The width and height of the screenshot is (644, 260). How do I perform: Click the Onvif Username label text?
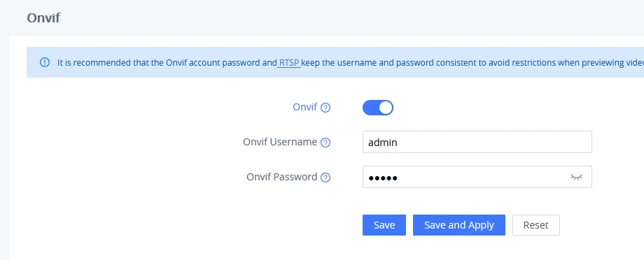[x=280, y=142]
